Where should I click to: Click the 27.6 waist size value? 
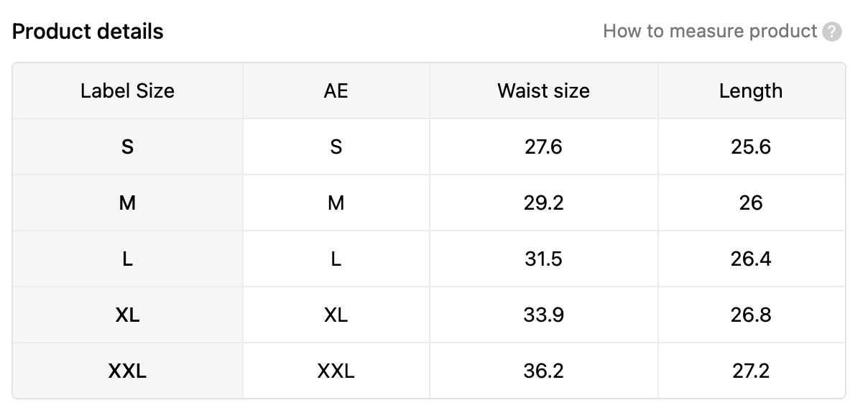[543, 147]
